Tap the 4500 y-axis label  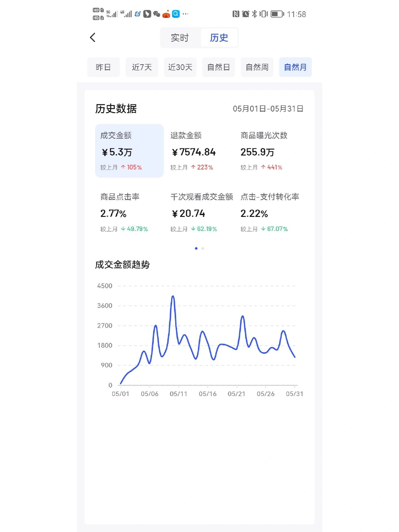pos(105,286)
